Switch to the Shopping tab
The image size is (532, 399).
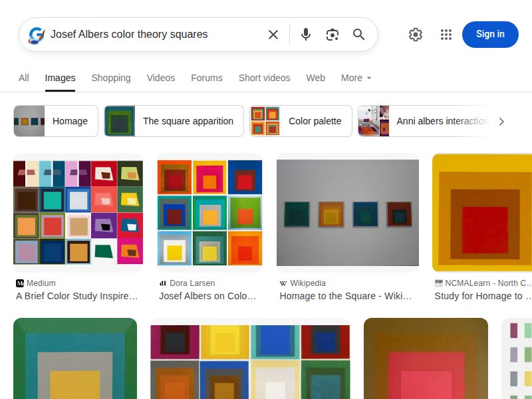[111, 78]
